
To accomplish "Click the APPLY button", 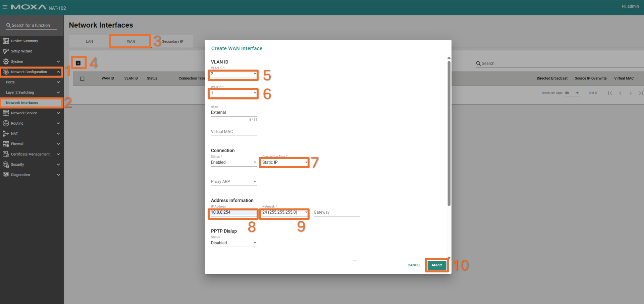I will pyautogui.click(x=436, y=265).
